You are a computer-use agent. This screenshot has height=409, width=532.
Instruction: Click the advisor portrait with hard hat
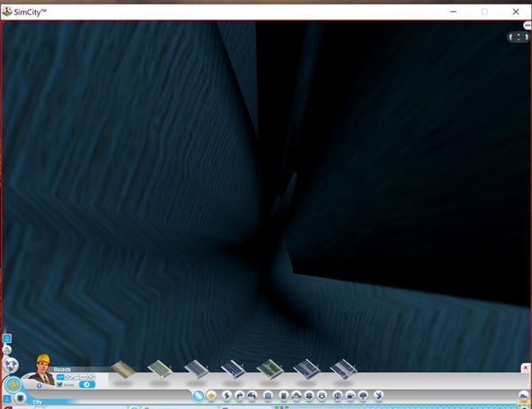[x=43, y=370]
